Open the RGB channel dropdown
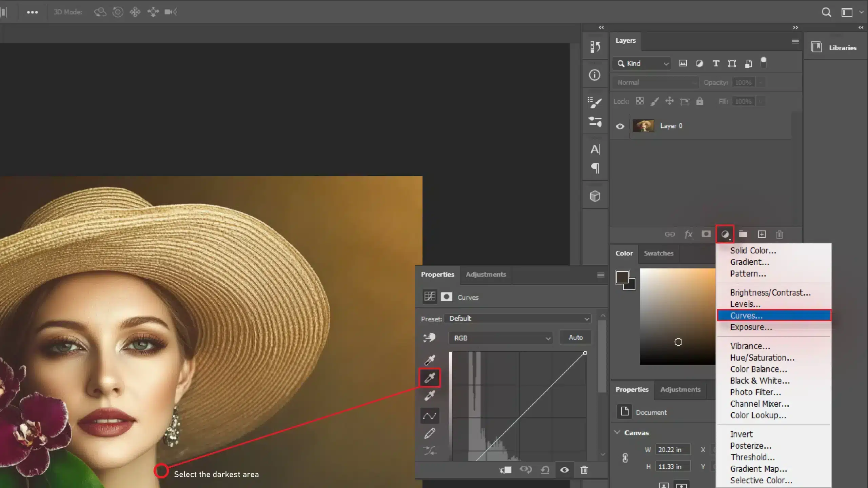This screenshot has width=868, height=488. tap(500, 338)
